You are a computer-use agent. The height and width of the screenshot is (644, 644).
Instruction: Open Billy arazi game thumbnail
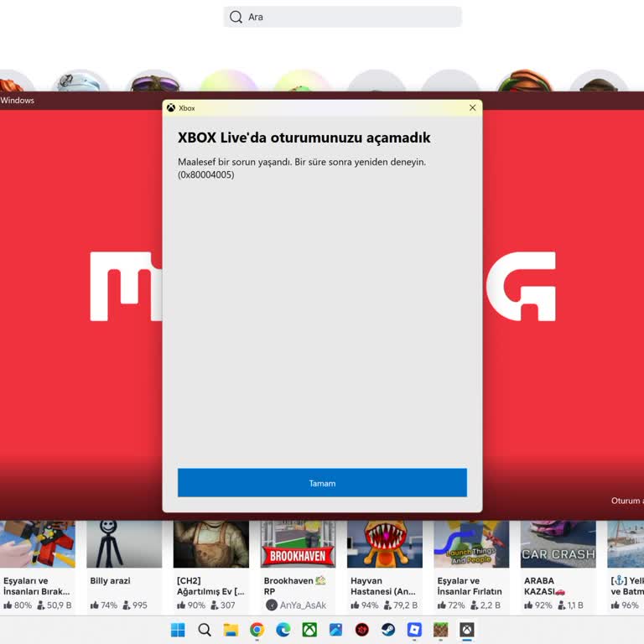coord(124,544)
